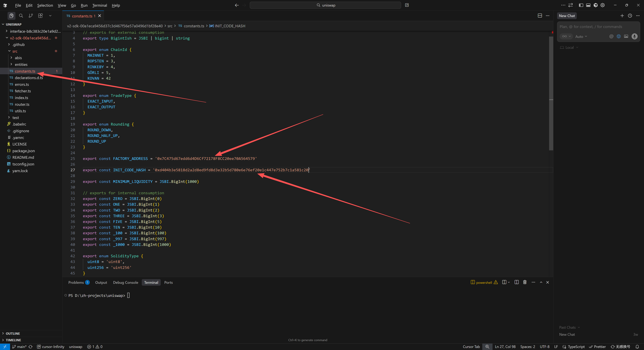
Task: Switch to the Problems tab
Action: tap(76, 283)
